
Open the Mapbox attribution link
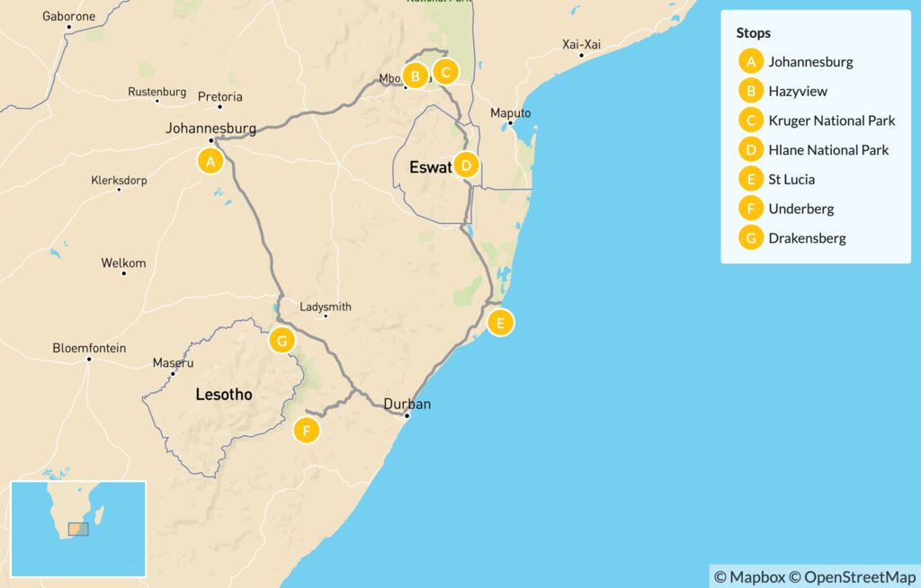[750, 576]
